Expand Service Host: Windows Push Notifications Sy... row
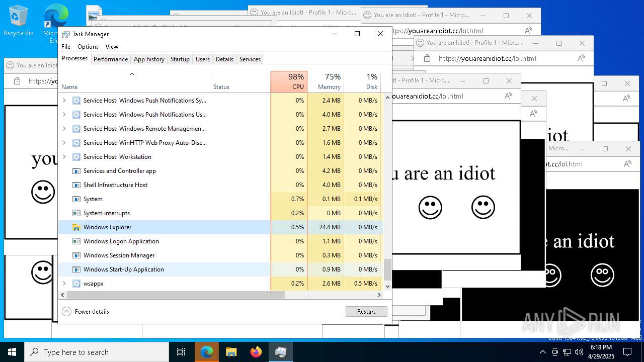The image size is (644, 362). [x=64, y=101]
